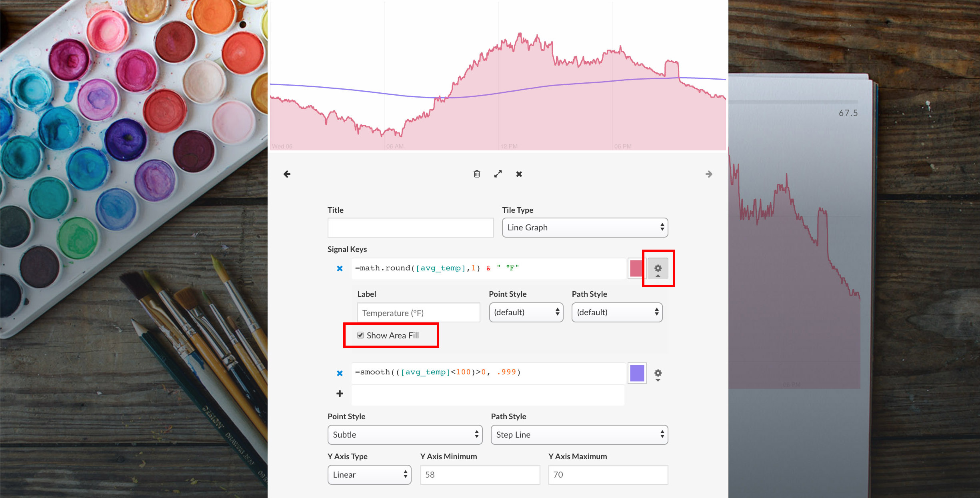Click the Title input field

click(410, 228)
